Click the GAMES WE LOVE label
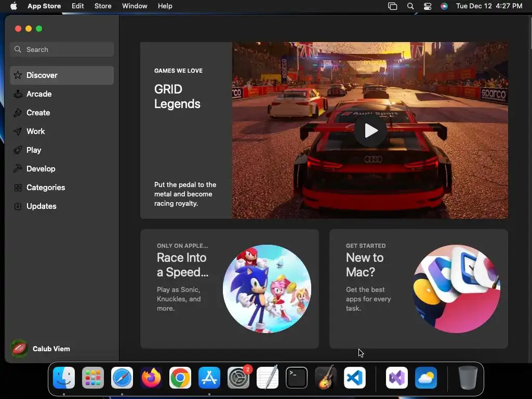This screenshot has width=532, height=399. [178, 71]
